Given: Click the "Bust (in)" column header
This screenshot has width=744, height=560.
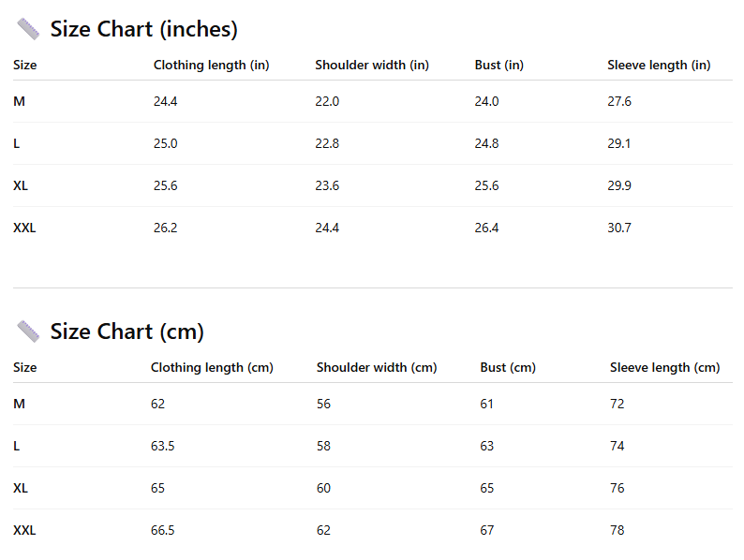Looking at the screenshot, I should pos(498,65).
